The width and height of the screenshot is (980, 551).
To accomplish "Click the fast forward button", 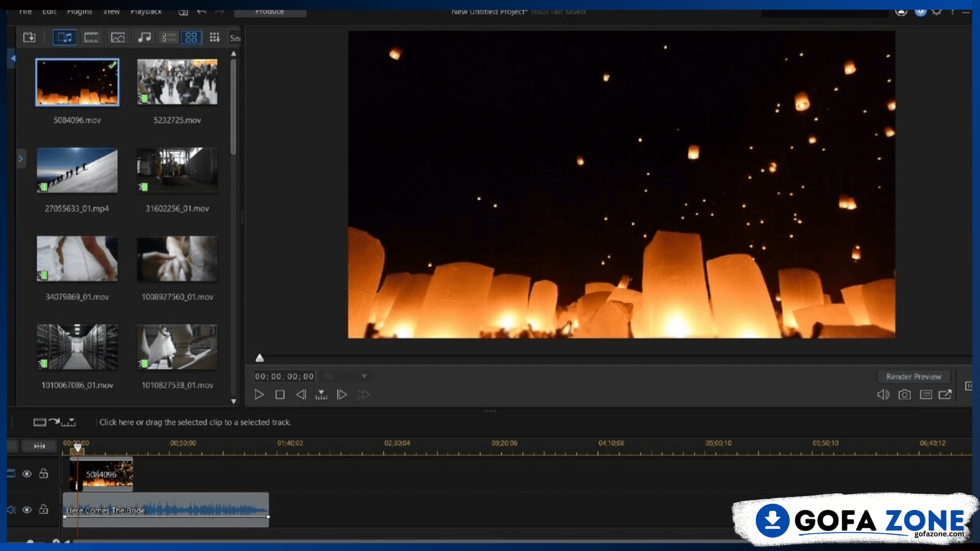I will (x=363, y=394).
